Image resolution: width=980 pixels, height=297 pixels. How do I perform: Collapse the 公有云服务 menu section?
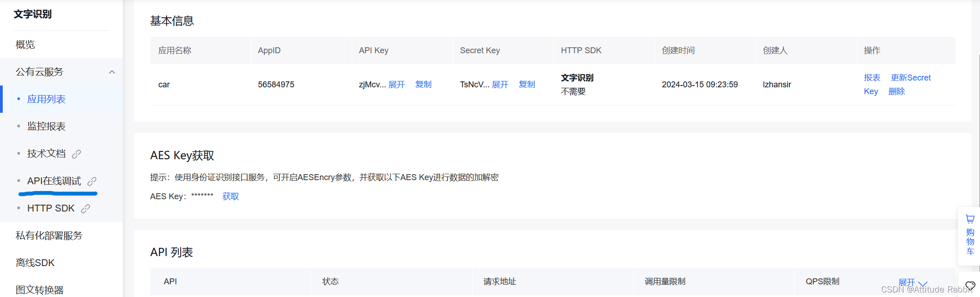(x=112, y=72)
